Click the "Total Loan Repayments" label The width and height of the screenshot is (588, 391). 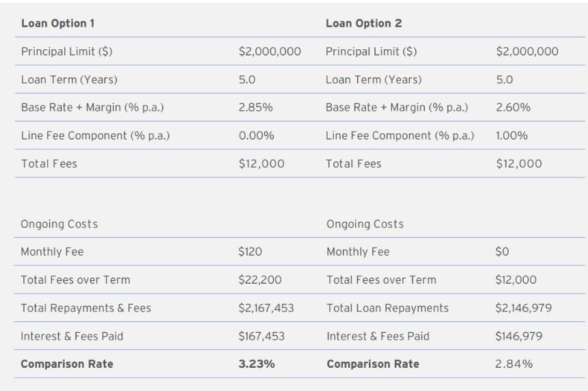[387, 308]
